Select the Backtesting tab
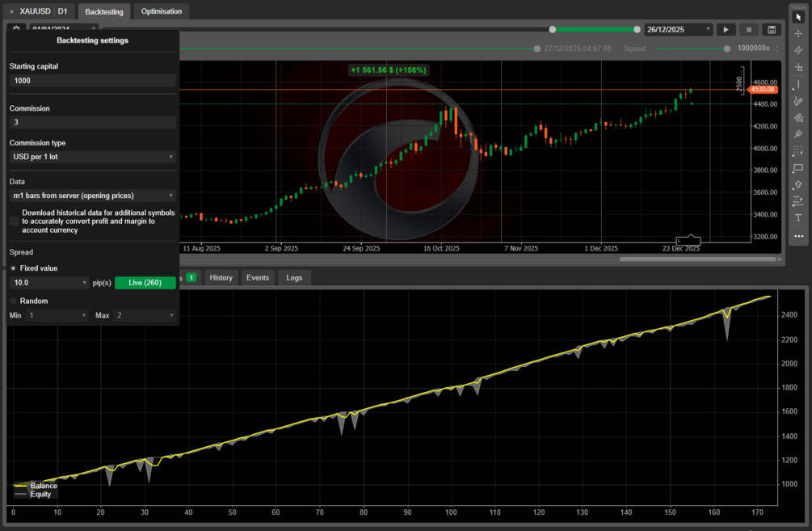 coord(104,11)
